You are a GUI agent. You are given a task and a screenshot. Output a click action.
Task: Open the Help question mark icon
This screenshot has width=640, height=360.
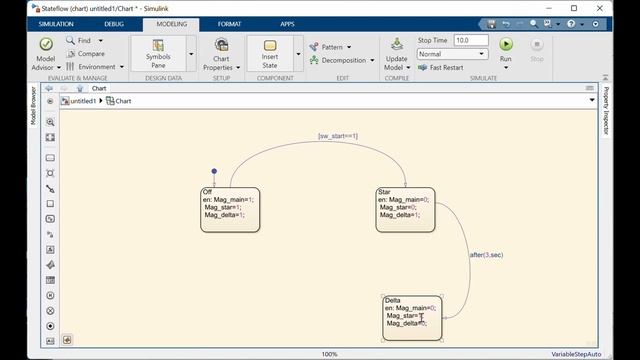[571, 24]
